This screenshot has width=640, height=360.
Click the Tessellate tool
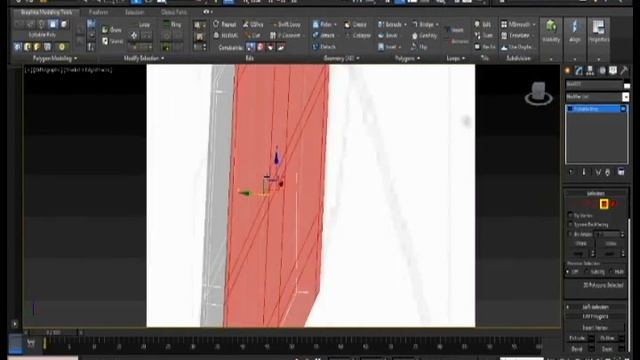[x=516, y=36]
